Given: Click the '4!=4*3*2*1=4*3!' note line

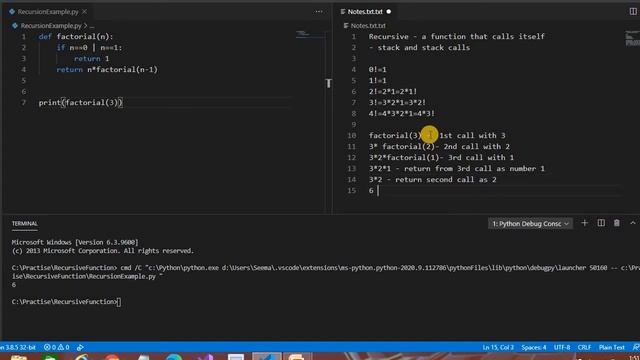Looking at the screenshot, I should (402, 114).
